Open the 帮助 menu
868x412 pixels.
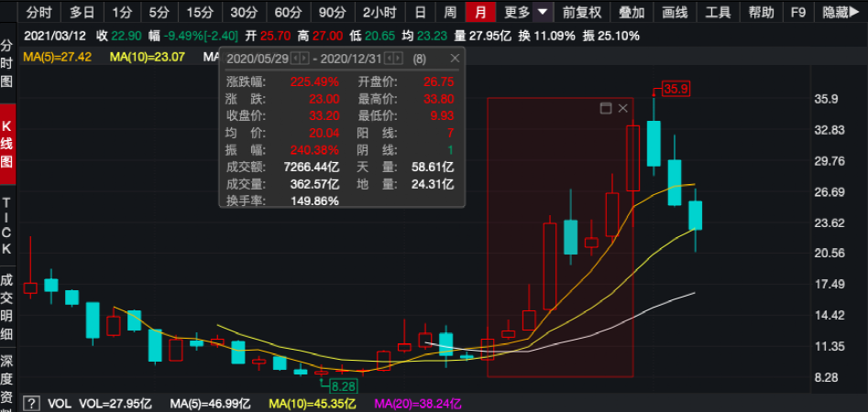[761, 12]
